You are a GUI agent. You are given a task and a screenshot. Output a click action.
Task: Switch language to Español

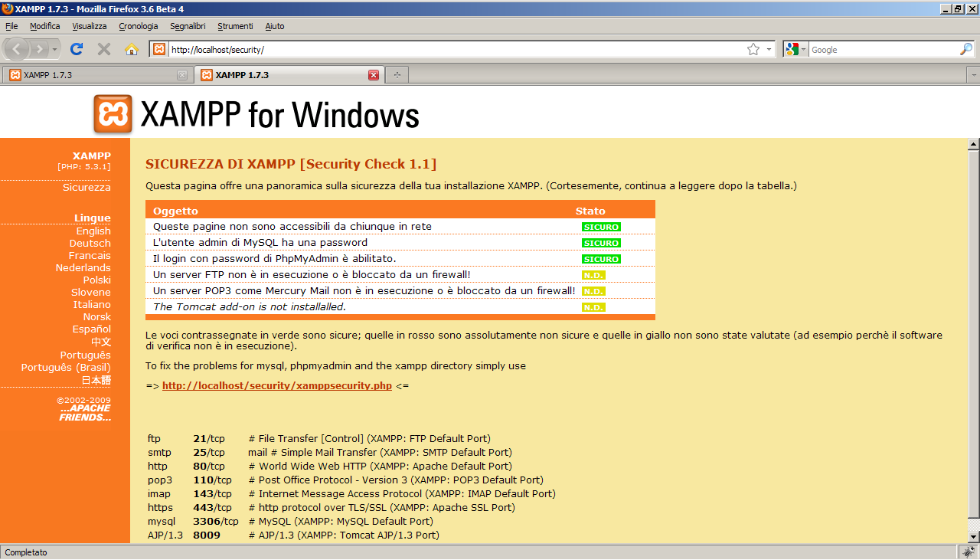(91, 329)
